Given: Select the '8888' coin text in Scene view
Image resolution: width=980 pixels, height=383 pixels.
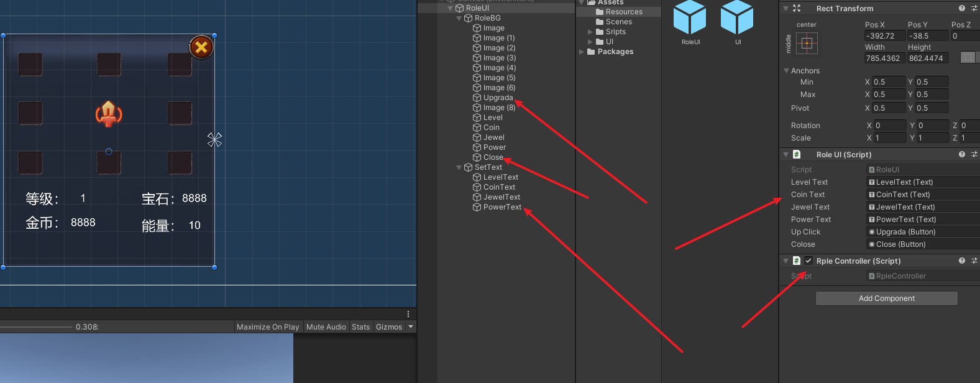Looking at the screenshot, I should click(x=83, y=223).
